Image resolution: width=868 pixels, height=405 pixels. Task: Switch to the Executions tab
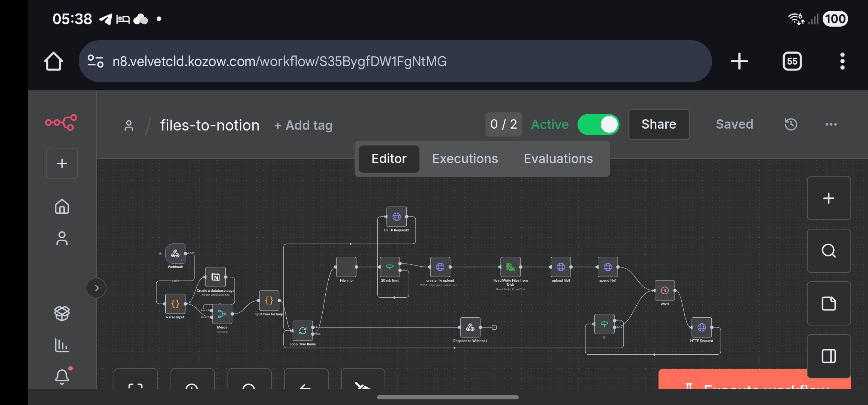click(465, 159)
